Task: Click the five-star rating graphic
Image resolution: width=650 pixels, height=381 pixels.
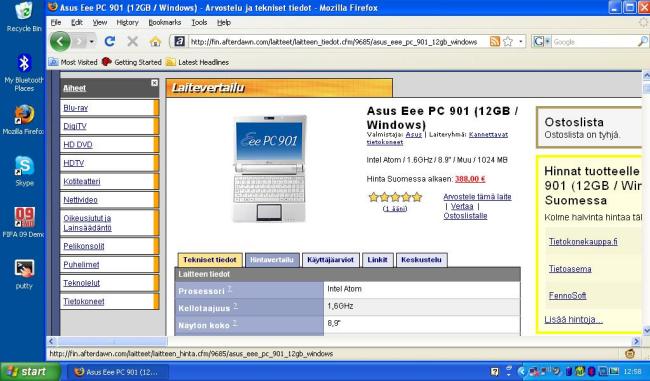Action: [x=395, y=197]
